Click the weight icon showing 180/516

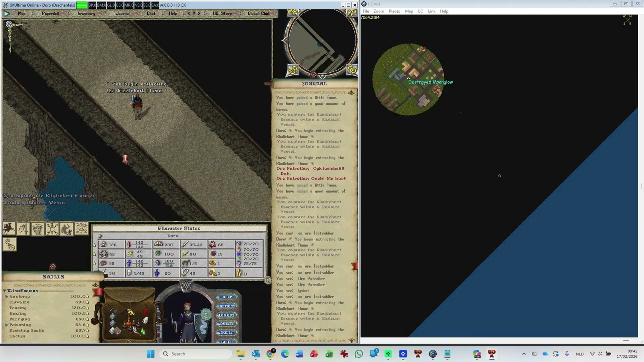pyautogui.click(x=158, y=263)
